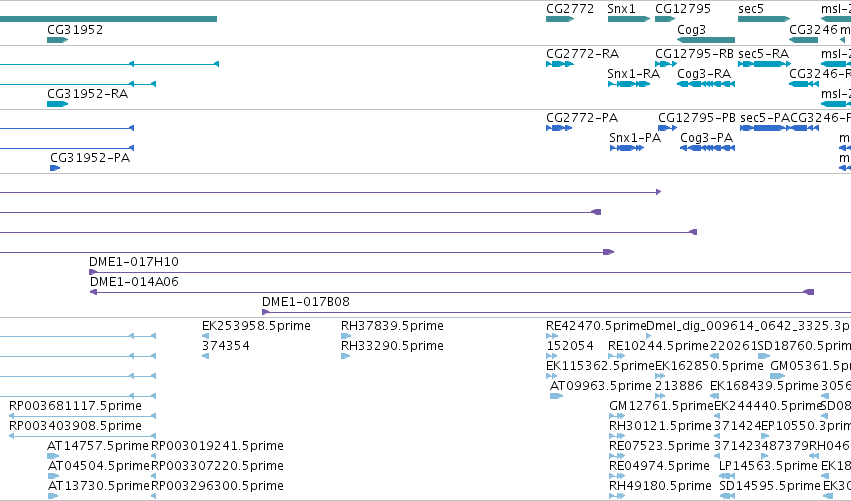Select the Cog3-RA transcript glyph
This screenshot has height=501, width=851.
pos(706,84)
